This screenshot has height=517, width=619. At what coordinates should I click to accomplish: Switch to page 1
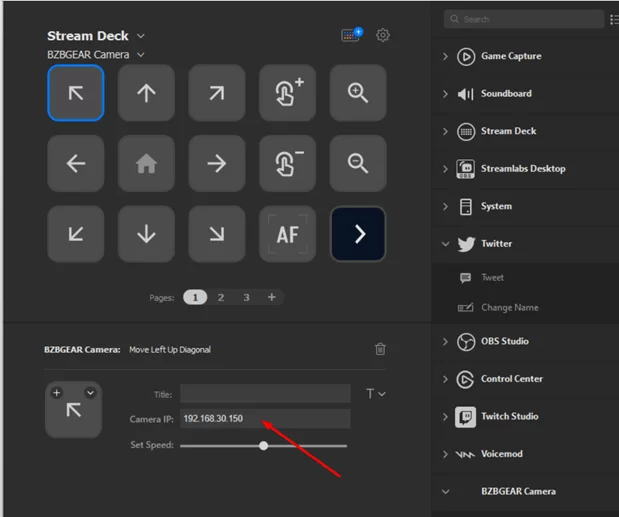[x=195, y=297]
